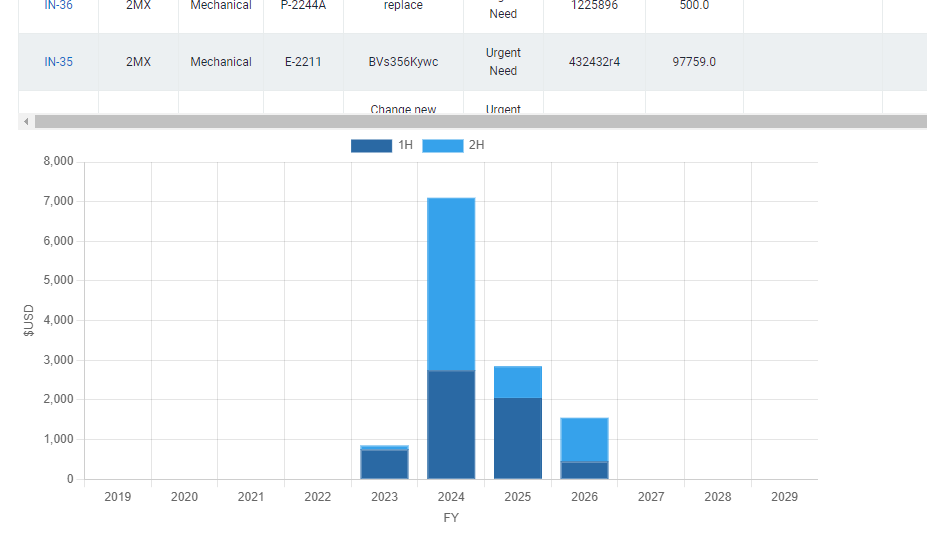Open the IN-35 record link

coord(58,62)
